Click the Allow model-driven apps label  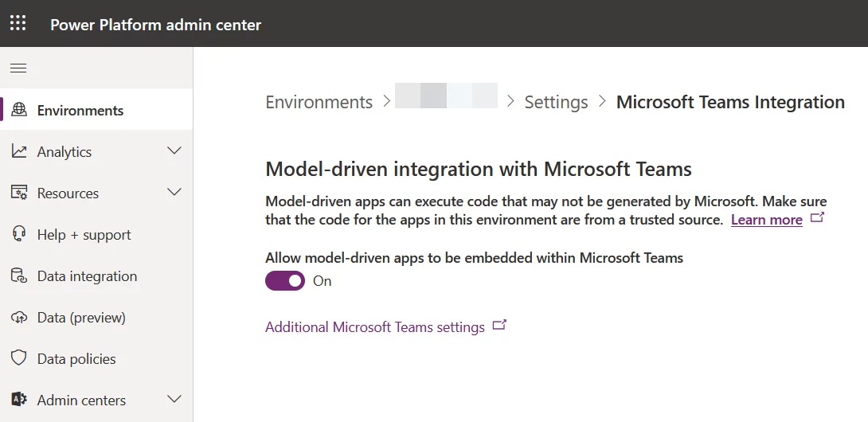click(x=474, y=257)
